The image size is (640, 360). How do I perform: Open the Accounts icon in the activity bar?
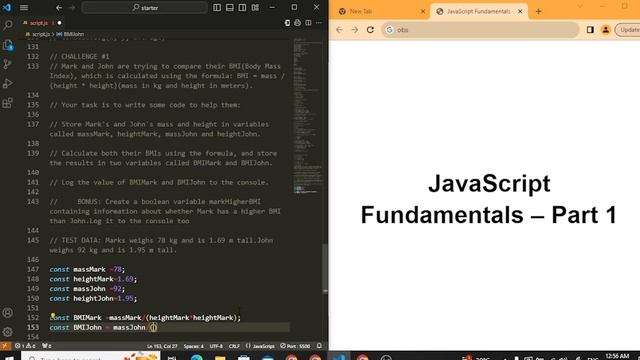(x=8, y=313)
